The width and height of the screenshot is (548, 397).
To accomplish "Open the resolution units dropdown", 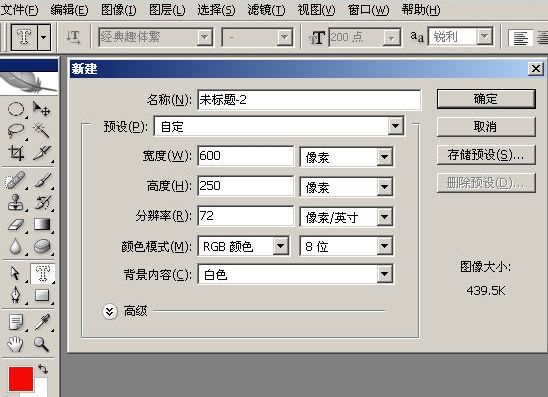I will pos(384,217).
